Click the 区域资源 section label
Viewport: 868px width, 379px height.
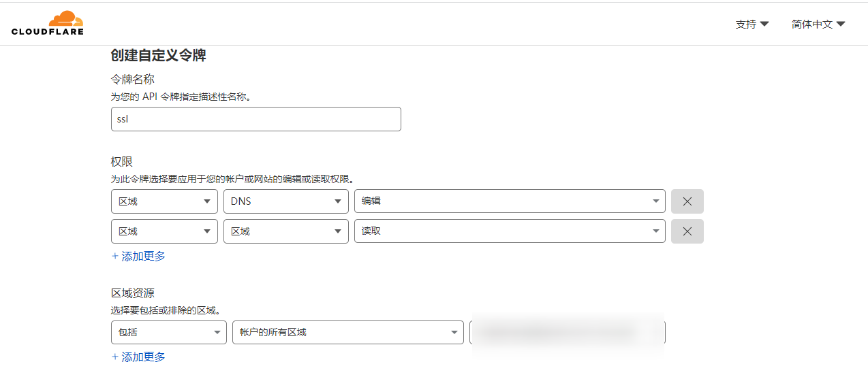coord(133,293)
